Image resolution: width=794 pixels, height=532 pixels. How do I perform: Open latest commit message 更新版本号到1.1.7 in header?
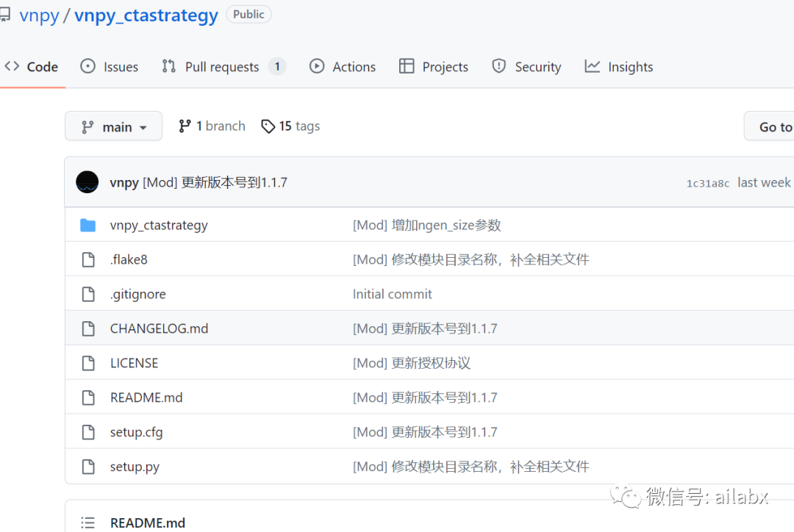point(215,182)
